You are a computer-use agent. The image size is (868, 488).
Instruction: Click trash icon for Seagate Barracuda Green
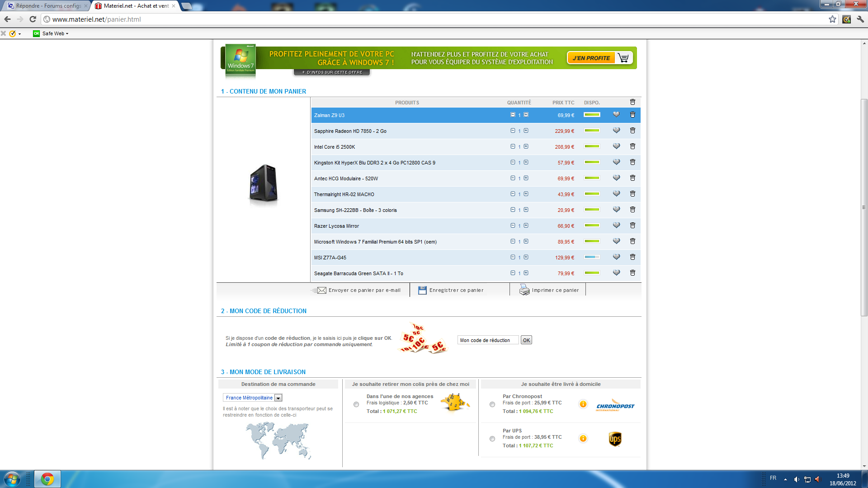pos(632,273)
